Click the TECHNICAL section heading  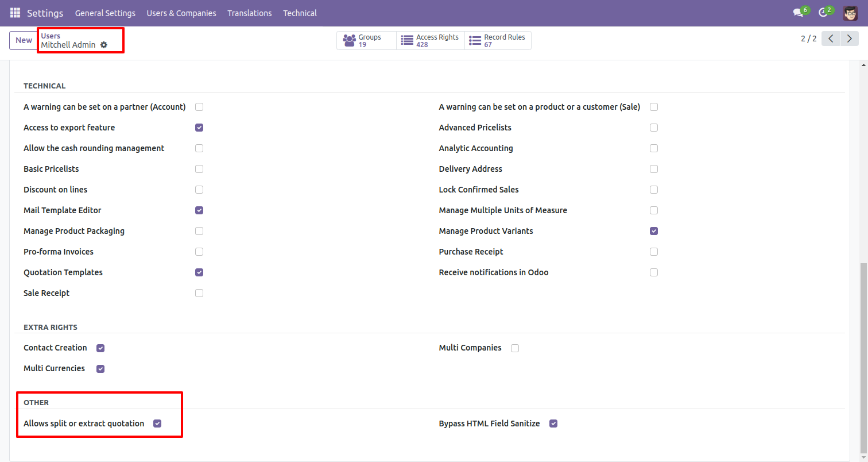45,86
